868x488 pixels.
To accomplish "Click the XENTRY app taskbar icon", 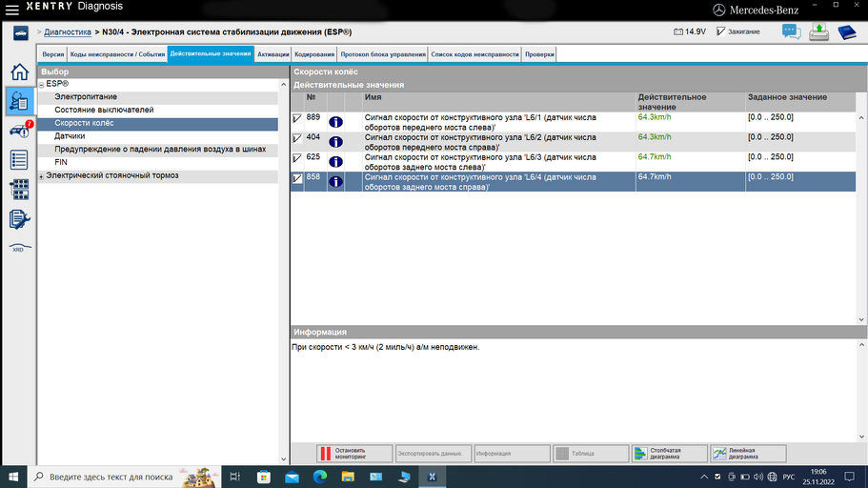I will 432,477.
